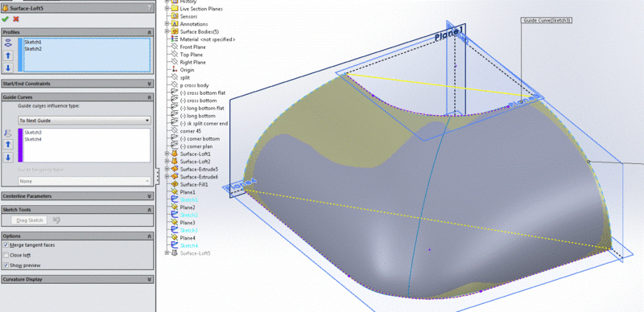Move guide curve down in Guide Curves
The height and width of the screenshot is (312, 644).
[8, 158]
